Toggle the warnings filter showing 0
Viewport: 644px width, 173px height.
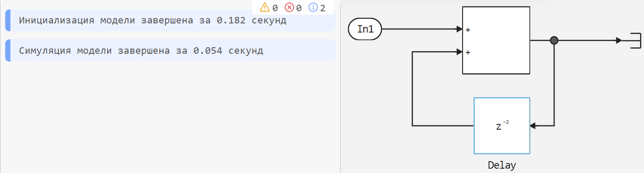pyautogui.click(x=269, y=7)
